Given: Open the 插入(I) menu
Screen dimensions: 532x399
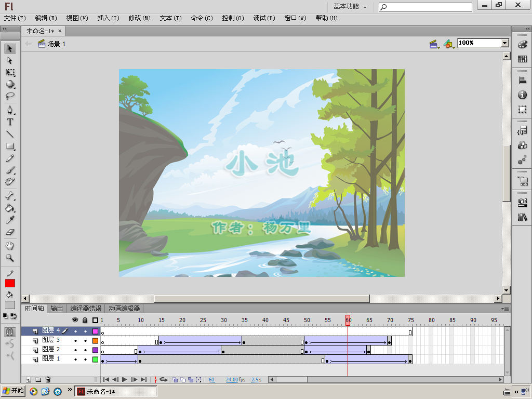Looking at the screenshot, I should point(108,18).
